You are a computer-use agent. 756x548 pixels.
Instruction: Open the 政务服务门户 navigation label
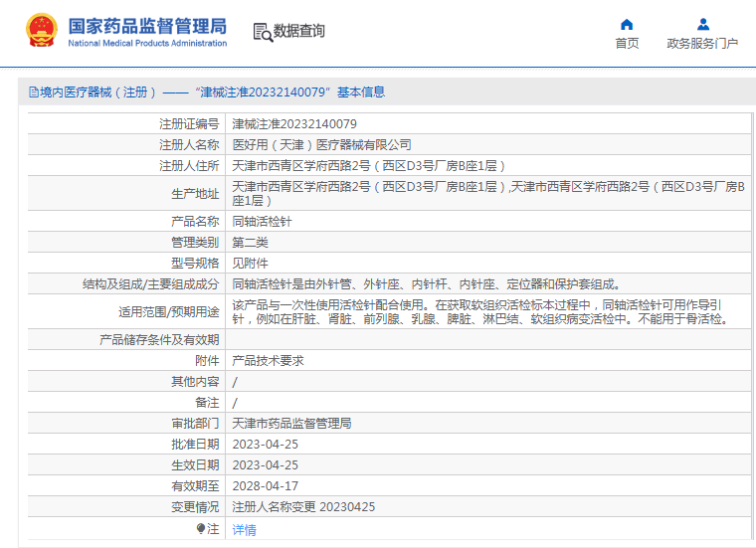[x=702, y=44]
